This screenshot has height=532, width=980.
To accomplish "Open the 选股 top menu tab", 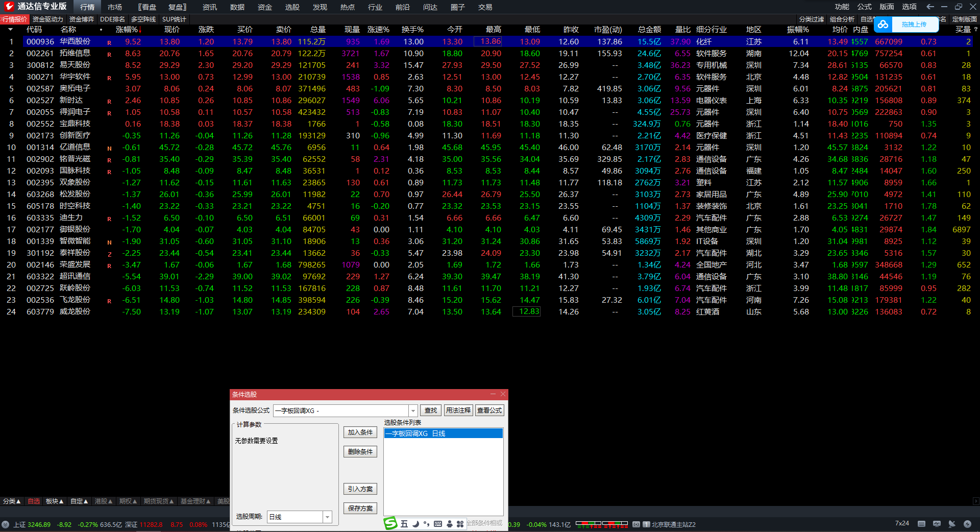I will pyautogui.click(x=292, y=7).
